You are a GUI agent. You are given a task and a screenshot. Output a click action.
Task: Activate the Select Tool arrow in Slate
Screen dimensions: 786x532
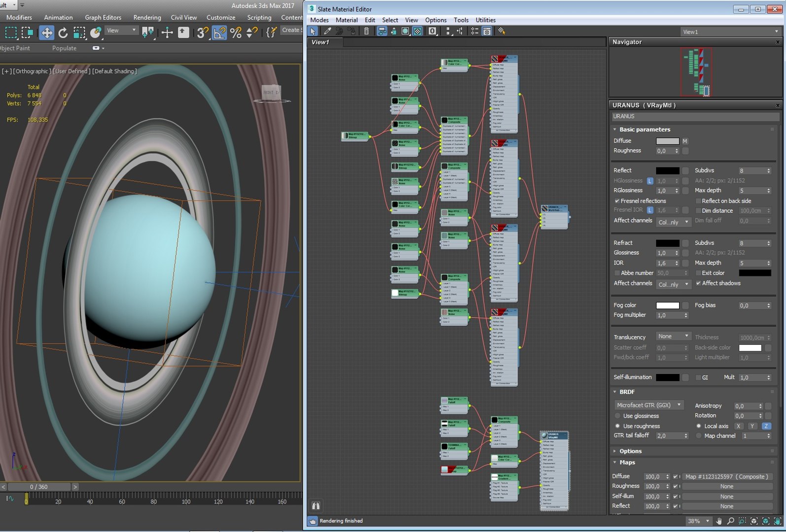tap(313, 31)
